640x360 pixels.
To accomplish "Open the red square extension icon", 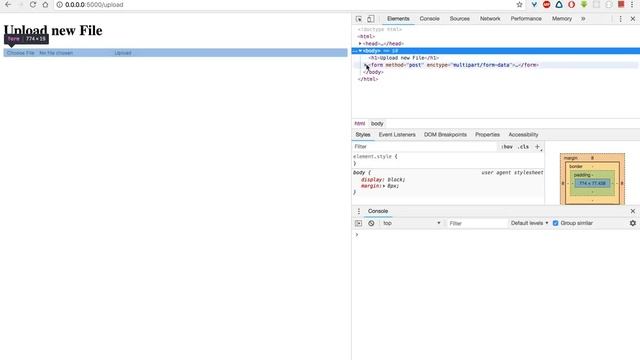I will tap(621, 4).
